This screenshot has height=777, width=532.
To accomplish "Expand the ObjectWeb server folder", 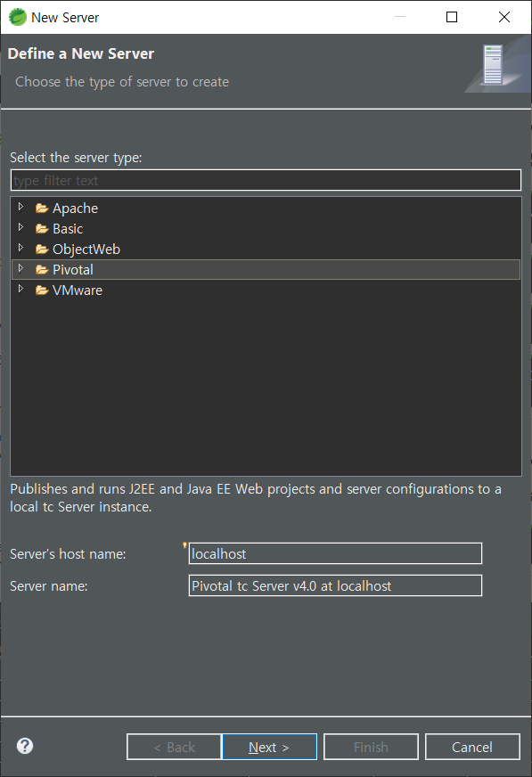I will point(20,248).
